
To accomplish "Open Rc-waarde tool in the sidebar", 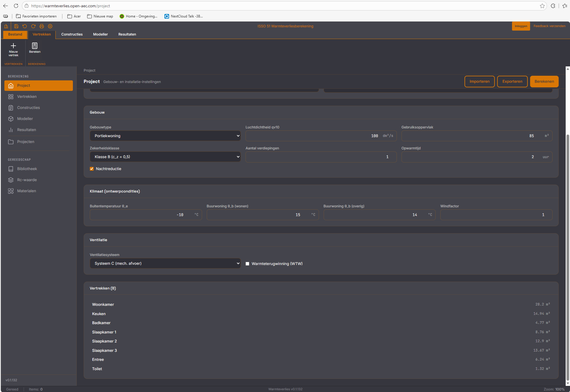I will coord(27,180).
